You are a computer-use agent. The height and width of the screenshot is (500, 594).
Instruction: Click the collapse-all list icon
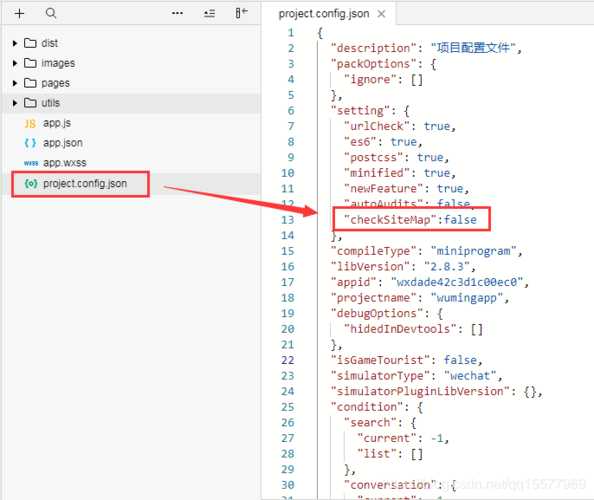pyautogui.click(x=209, y=14)
